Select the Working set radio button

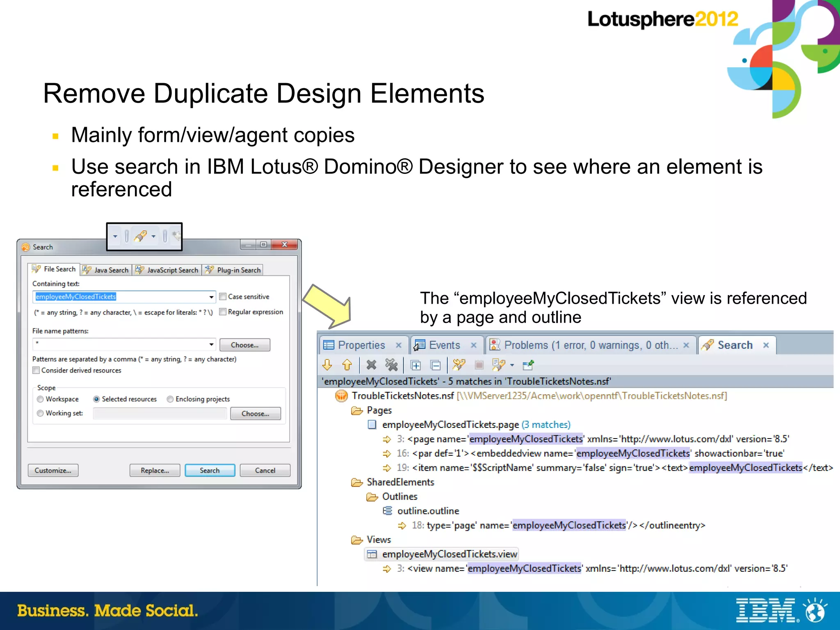(40, 413)
